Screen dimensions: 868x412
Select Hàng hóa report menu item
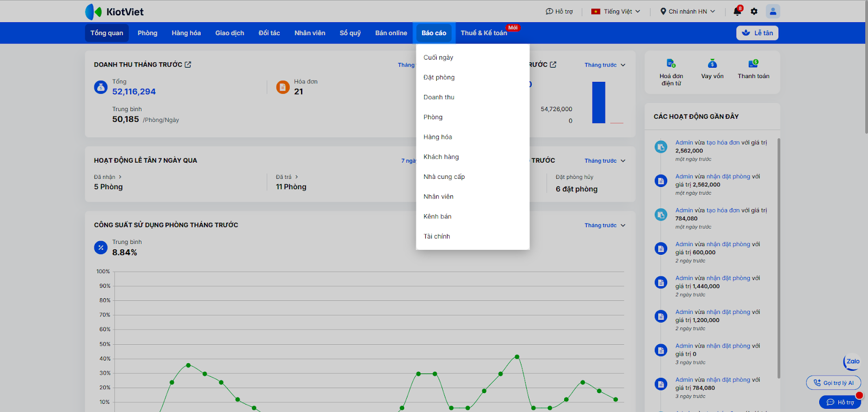coord(473,137)
